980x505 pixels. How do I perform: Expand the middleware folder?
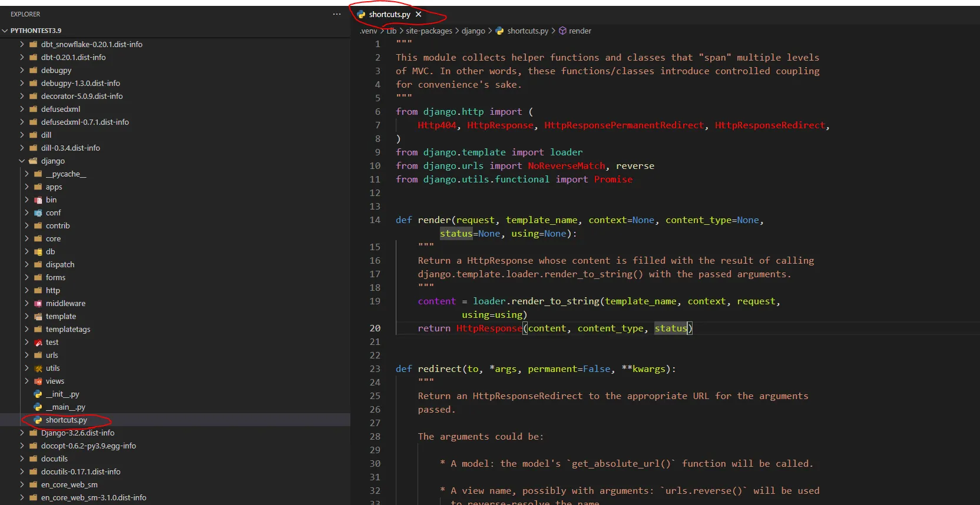click(x=65, y=304)
